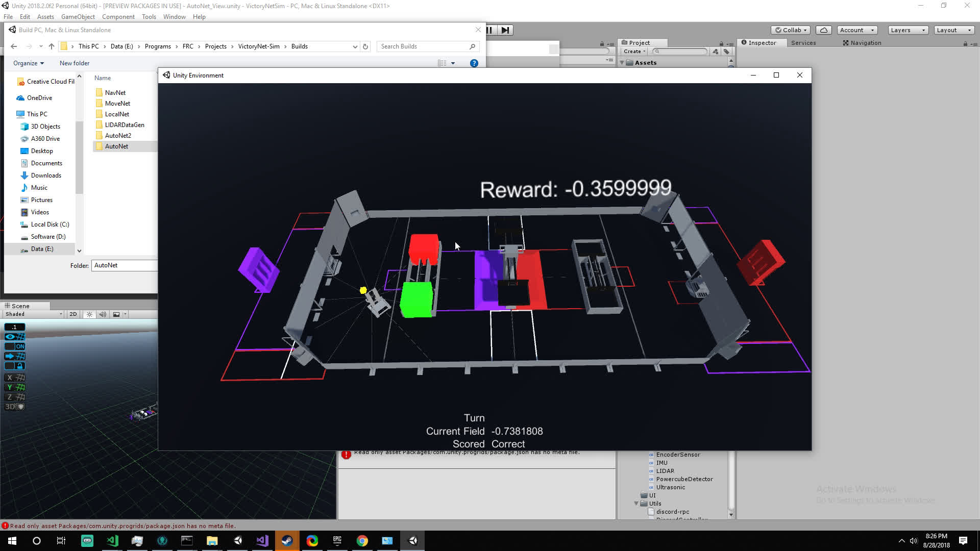The height and width of the screenshot is (551, 980).
Task: Open the Component menu
Action: point(118,17)
